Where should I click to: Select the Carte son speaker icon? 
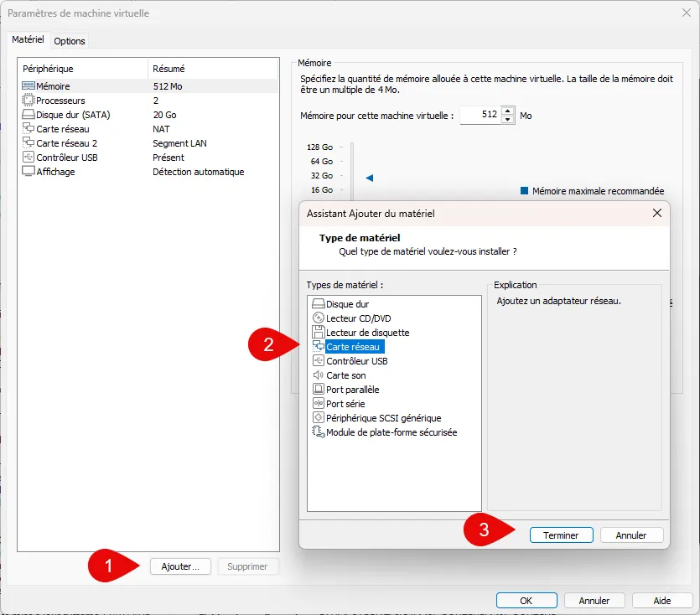pyautogui.click(x=318, y=375)
